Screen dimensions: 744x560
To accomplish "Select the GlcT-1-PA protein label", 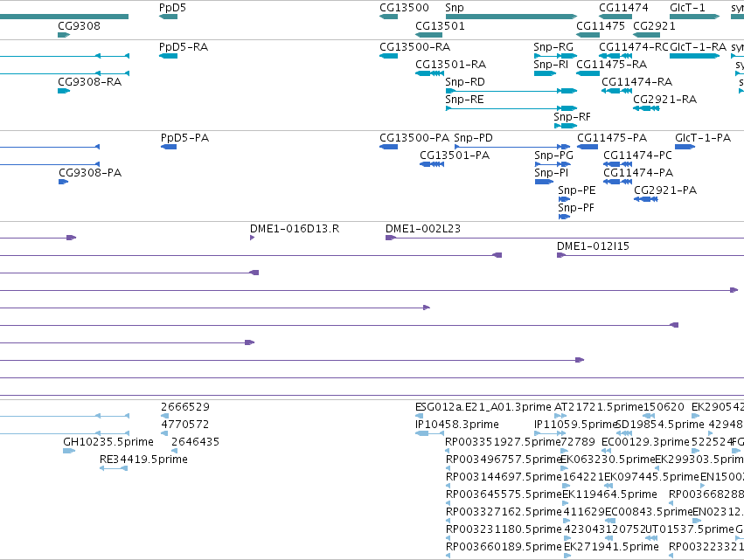I will pyautogui.click(x=703, y=137).
